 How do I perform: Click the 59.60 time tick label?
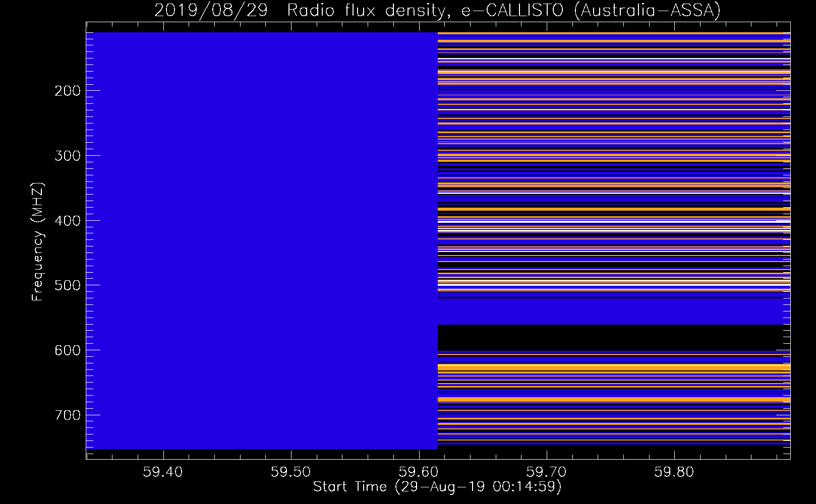coord(419,472)
